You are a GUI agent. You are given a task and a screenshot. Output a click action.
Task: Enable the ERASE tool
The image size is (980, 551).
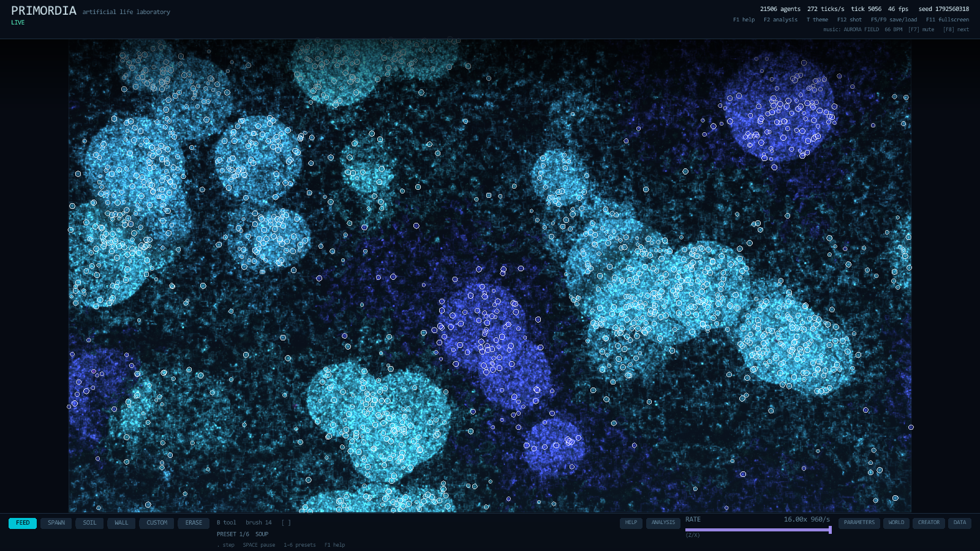point(194,523)
